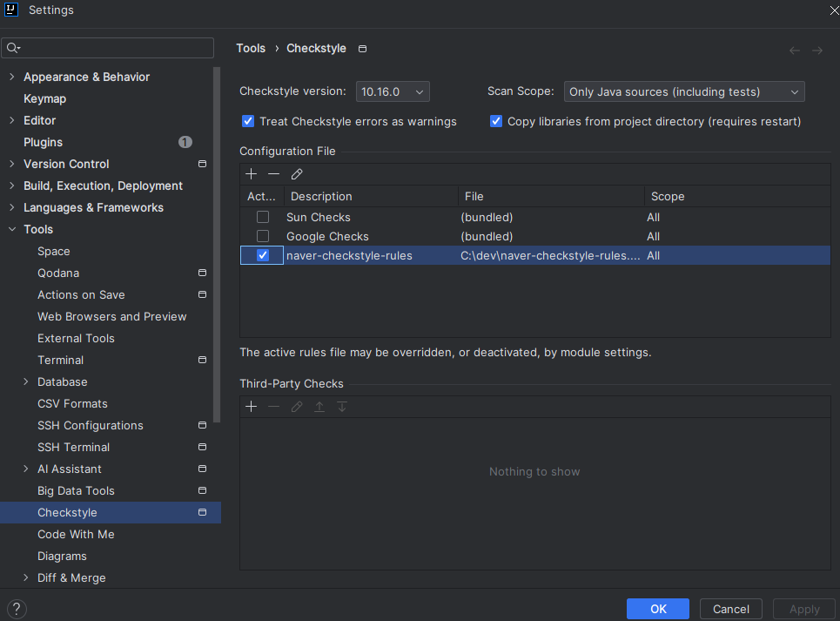Add a new Checkstyle configuration file
The height and width of the screenshot is (621, 840).
[251, 174]
